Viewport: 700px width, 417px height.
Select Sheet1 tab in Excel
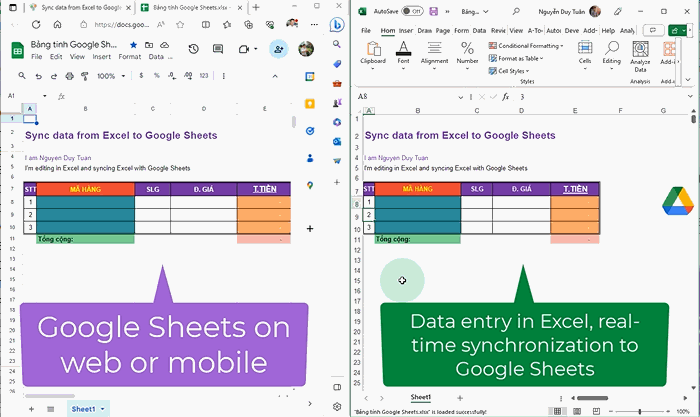pyautogui.click(x=421, y=397)
